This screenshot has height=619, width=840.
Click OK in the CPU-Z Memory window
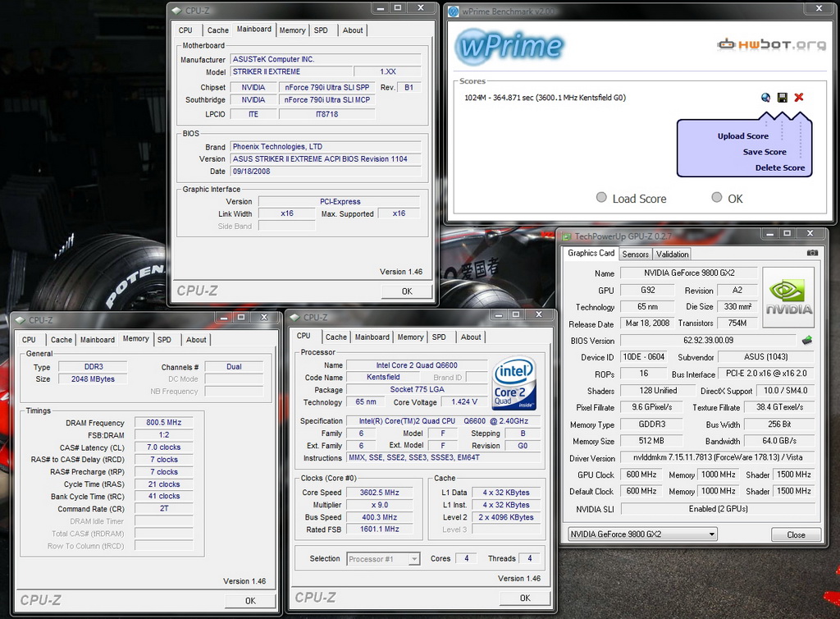[x=250, y=601]
